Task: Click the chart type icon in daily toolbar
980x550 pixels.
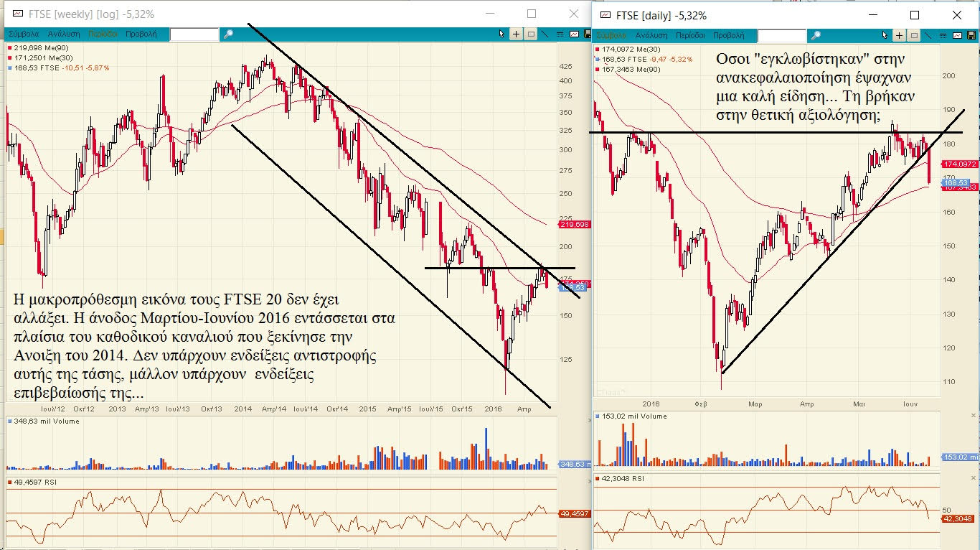Action: [x=957, y=35]
